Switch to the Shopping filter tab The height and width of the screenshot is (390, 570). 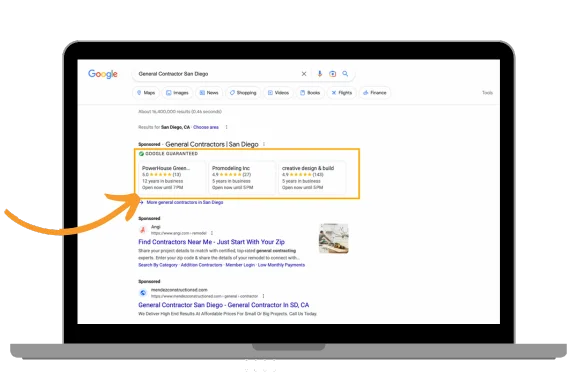pos(243,93)
